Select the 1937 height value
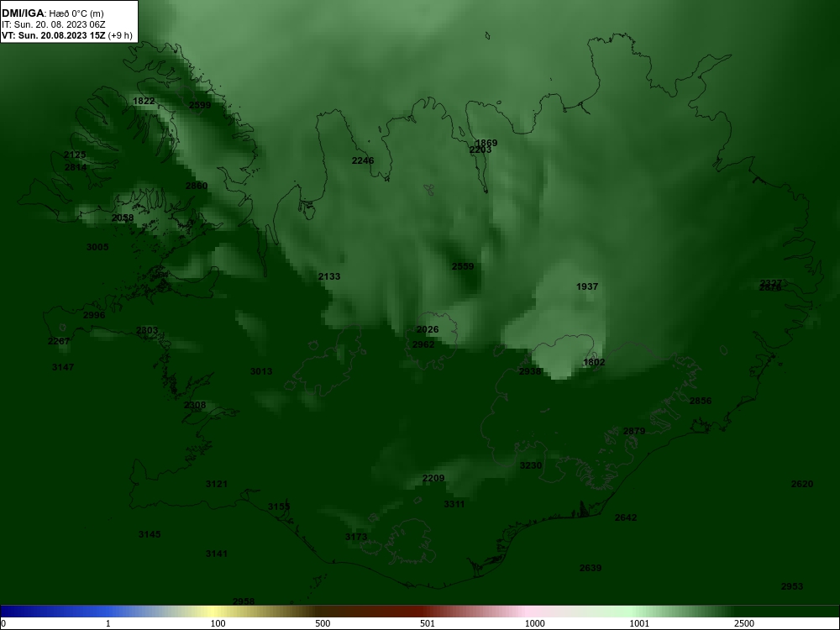 point(587,286)
